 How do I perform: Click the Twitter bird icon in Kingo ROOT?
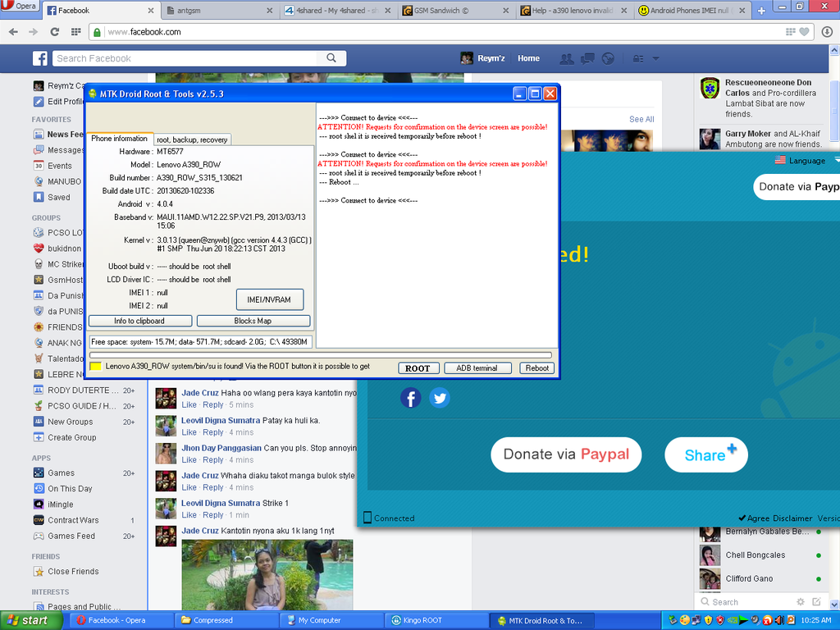coord(440,398)
